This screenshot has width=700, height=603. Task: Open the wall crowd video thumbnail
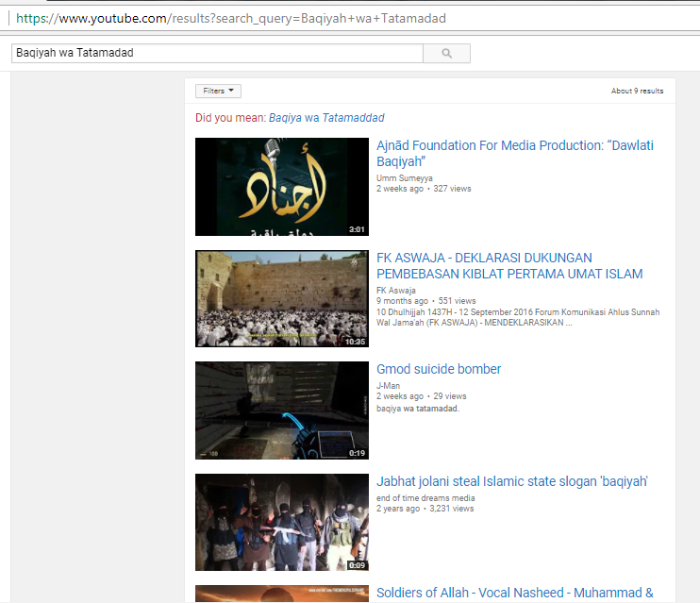point(282,298)
